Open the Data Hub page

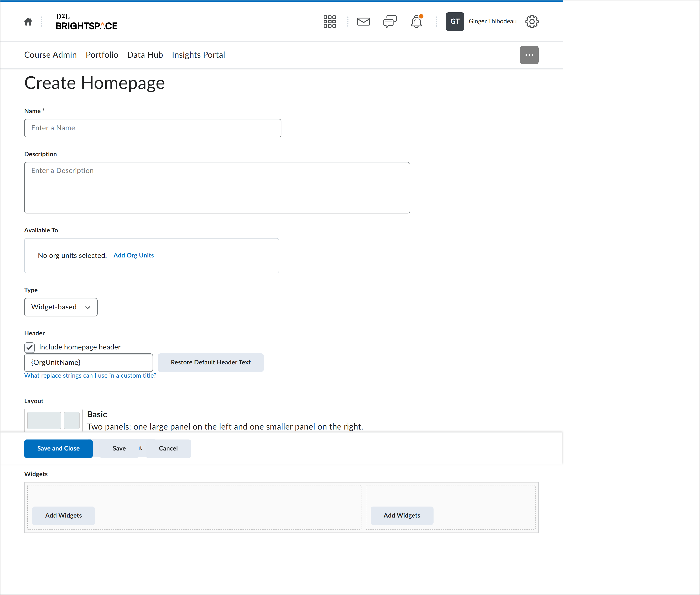click(145, 55)
